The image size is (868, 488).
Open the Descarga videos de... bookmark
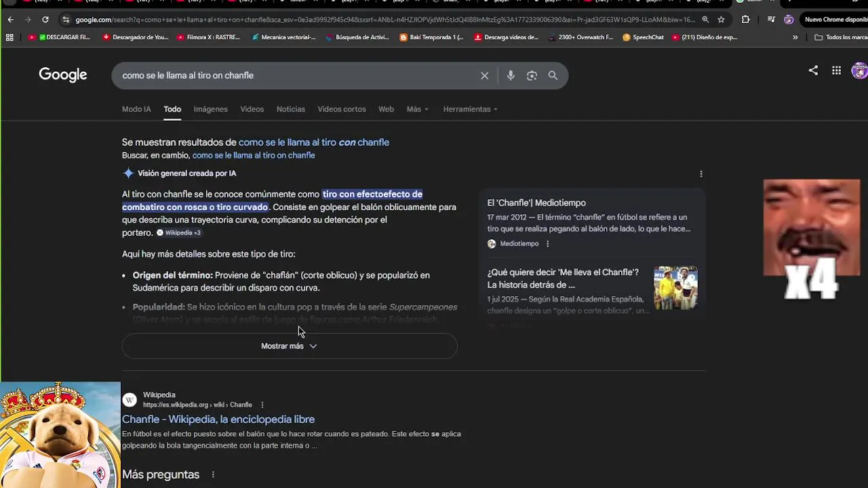tap(507, 37)
